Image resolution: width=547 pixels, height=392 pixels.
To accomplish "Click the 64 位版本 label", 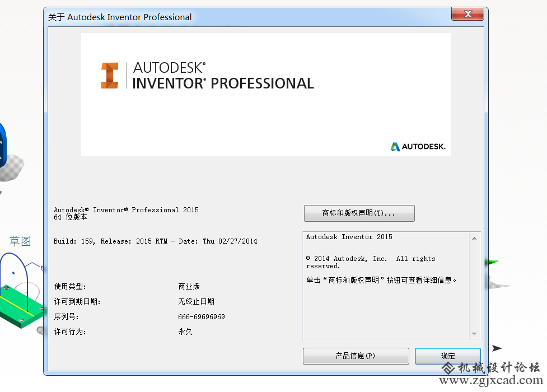I will (x=70, y=217).
